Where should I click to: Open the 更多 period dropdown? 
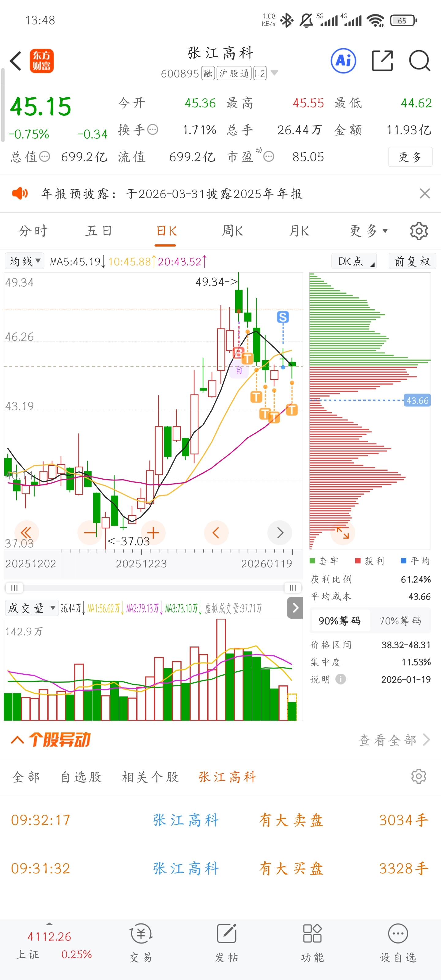[368, 231]
